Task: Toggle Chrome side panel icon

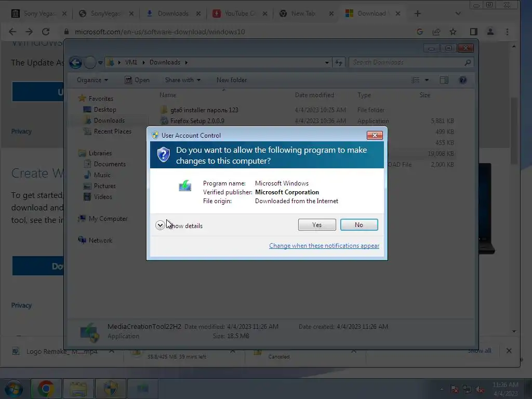Action: click(x=474, y=32)
